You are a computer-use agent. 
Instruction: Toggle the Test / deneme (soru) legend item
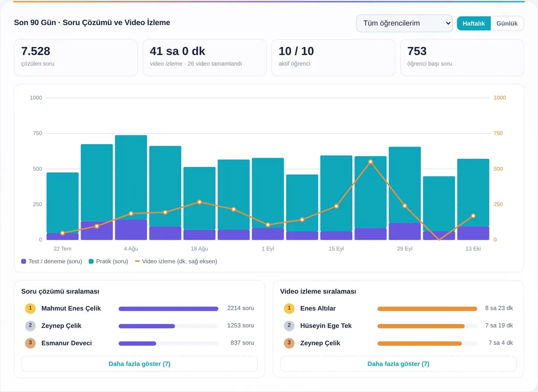(x=52, y=261)
